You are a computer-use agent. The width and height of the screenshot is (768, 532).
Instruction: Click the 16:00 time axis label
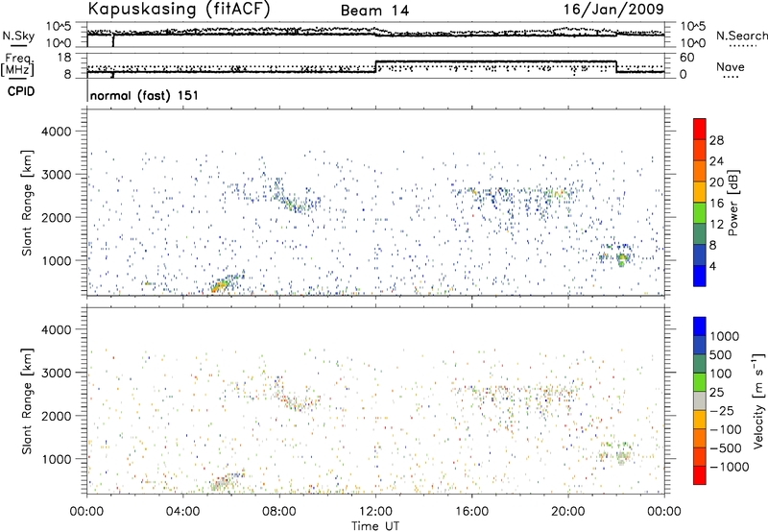click(471, 511)
